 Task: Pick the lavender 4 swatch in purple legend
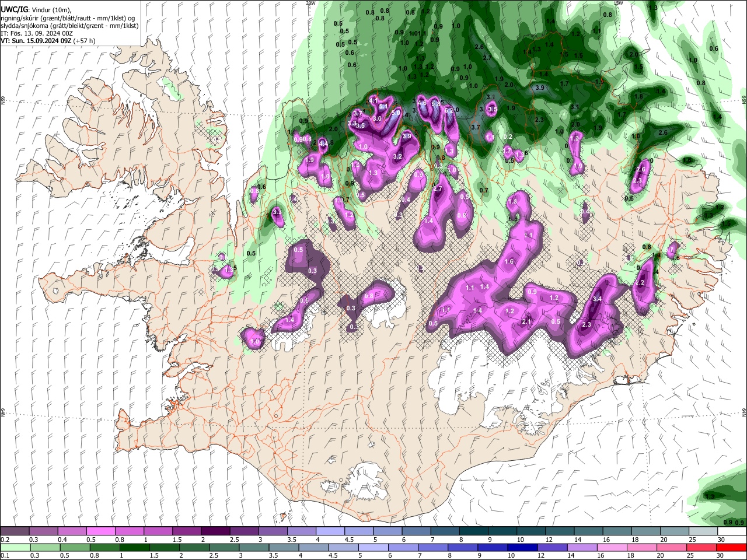pyautogui.click(x=330, y=531)
